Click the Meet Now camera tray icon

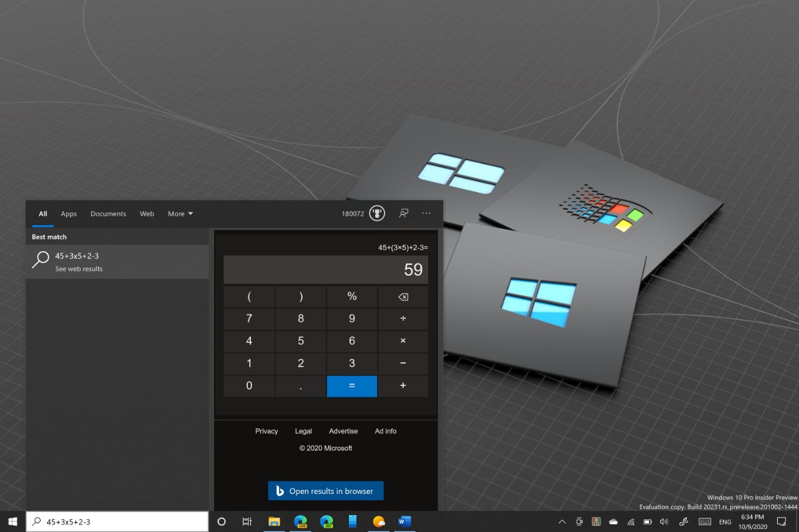coord(579,522)
